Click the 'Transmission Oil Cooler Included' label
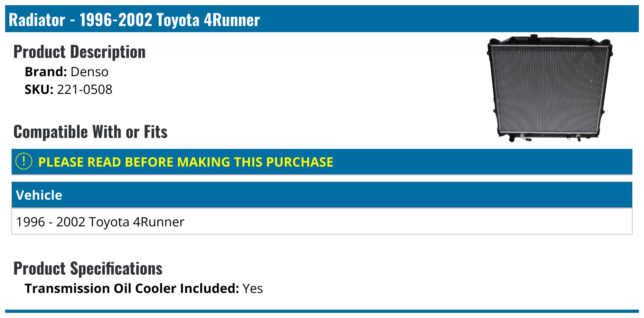This screenshot has width=644, height=318. (x=132, y=288)
